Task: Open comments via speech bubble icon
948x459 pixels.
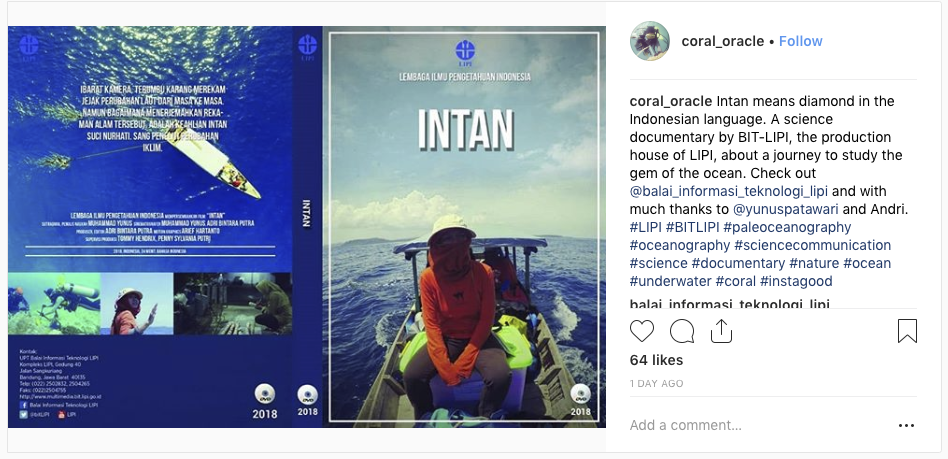Action: (x=681, y=331)
